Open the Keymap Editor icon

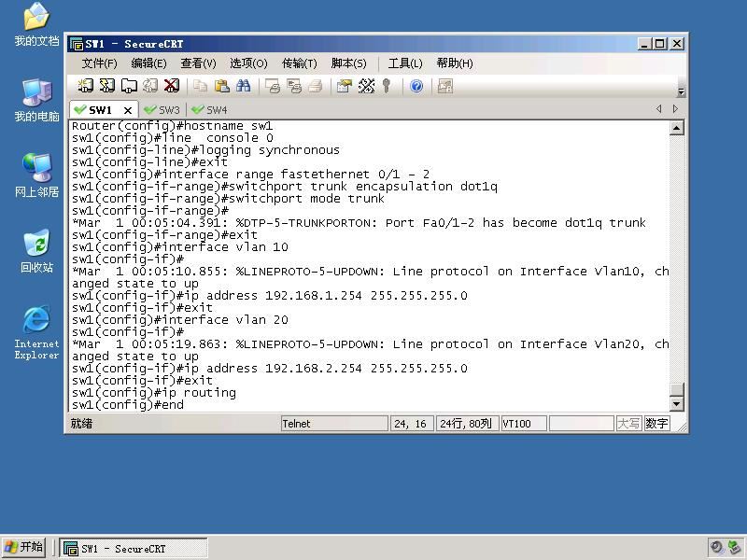pos(366,86)
